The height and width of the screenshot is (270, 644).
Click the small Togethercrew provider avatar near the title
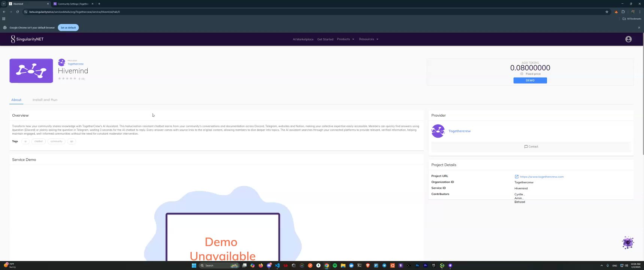tap(62, 62)
